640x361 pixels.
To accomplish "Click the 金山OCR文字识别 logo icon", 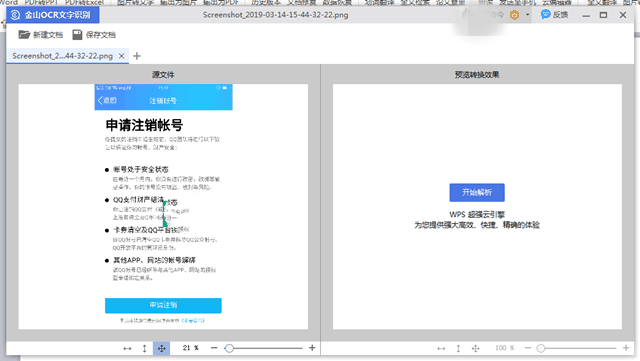I will click(15, 15).
